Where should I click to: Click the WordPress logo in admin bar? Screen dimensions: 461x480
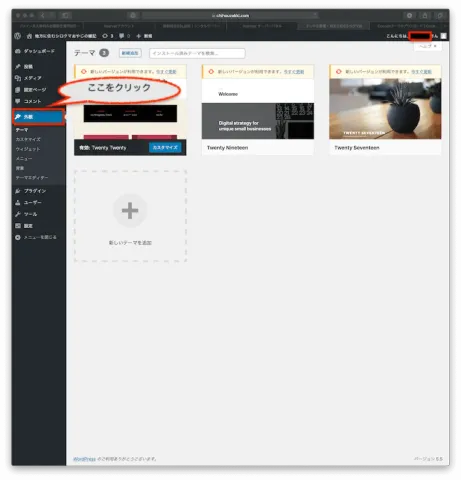18,36
